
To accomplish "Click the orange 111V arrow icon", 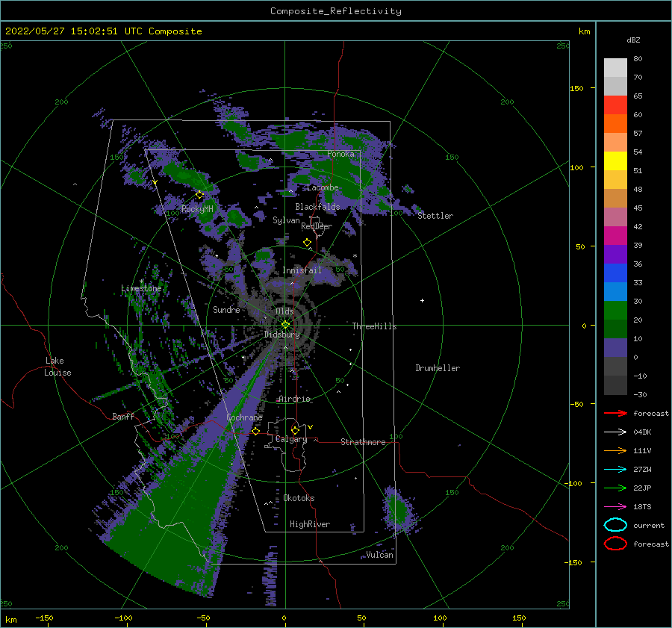I will coord(615,450).
